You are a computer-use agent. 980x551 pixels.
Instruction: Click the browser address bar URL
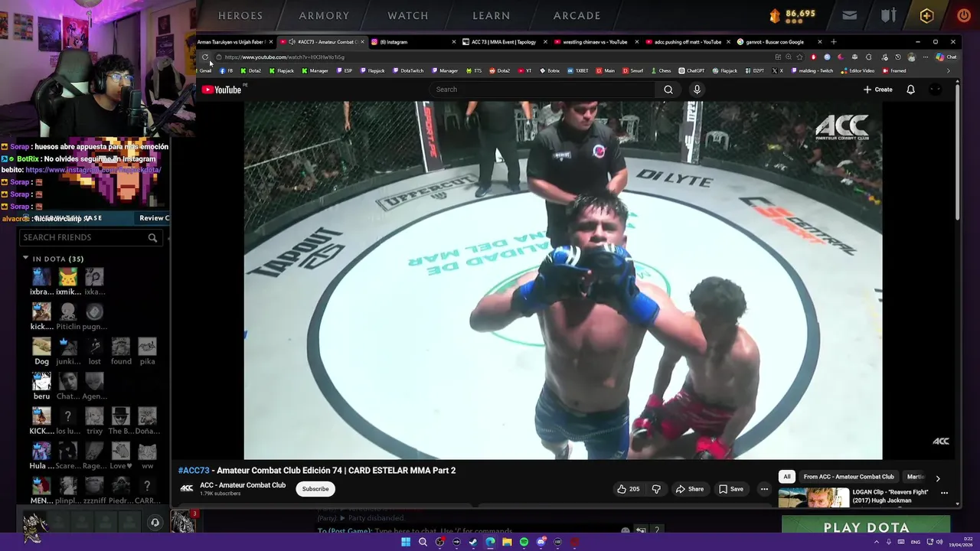point(284,57)
